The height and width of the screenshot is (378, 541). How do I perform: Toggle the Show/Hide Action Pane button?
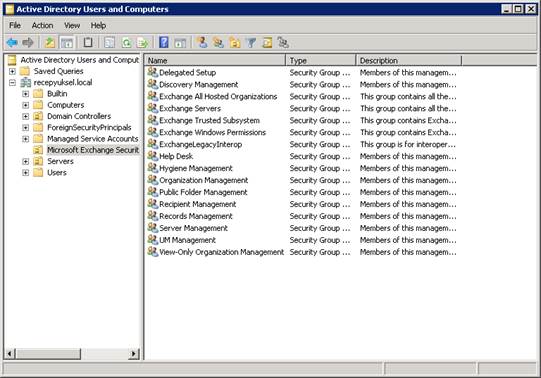tap(180, 43)
